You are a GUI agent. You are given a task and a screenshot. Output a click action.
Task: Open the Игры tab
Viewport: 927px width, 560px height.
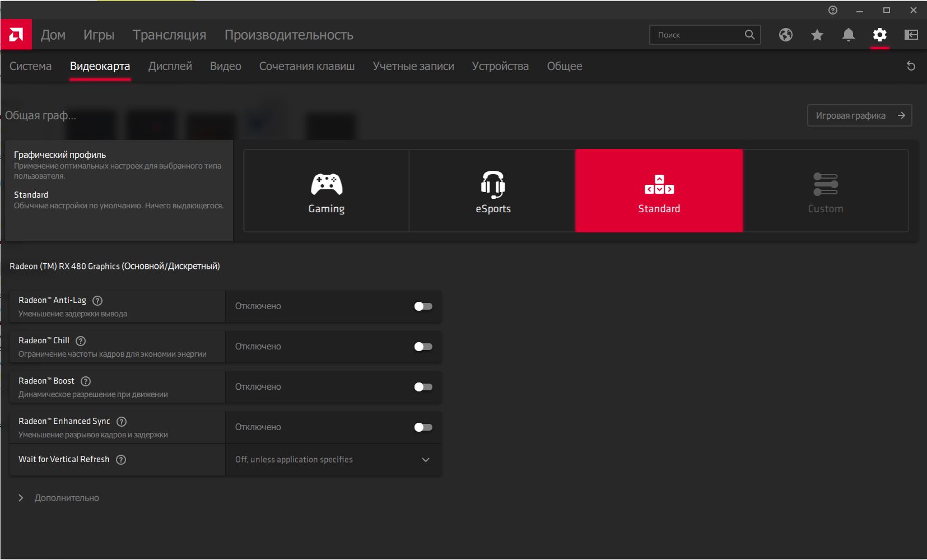[99, 35]
